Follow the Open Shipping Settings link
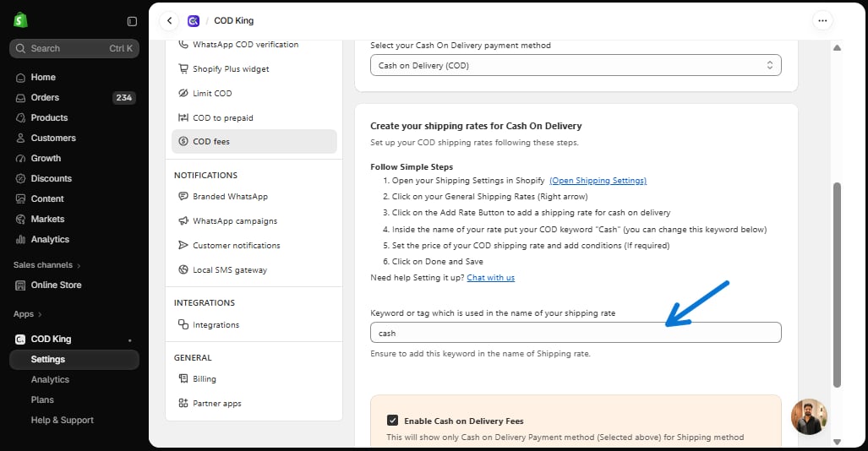868x451 pixels. (598, 181)
